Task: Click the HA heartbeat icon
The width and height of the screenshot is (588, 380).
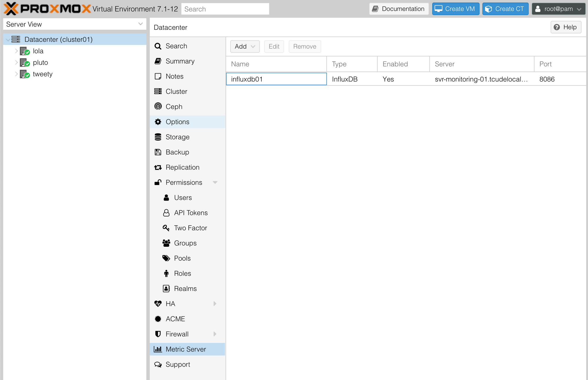Action: 158,304
